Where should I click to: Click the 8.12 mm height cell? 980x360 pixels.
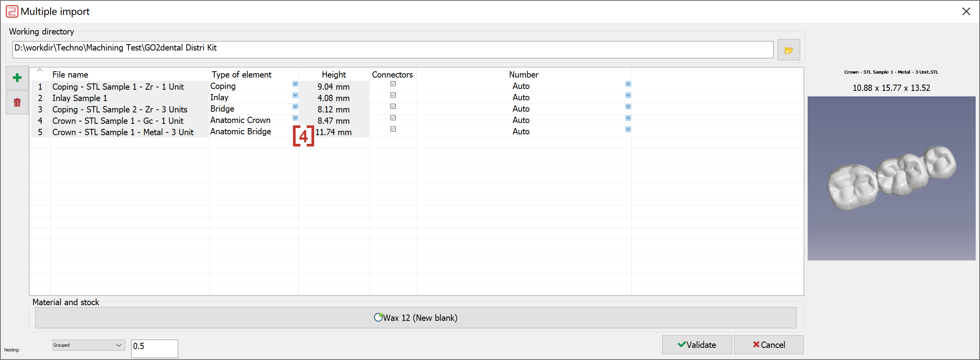click(334, 109)
